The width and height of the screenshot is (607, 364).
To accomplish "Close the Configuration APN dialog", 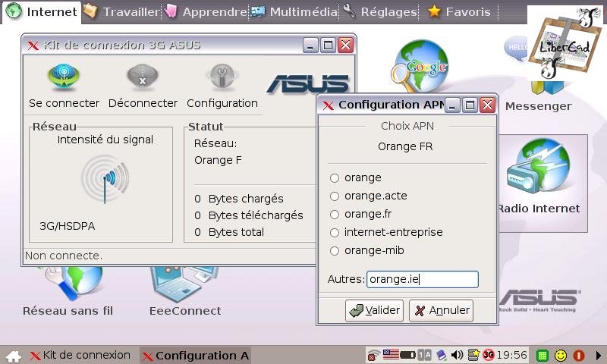I will [487, 105].
